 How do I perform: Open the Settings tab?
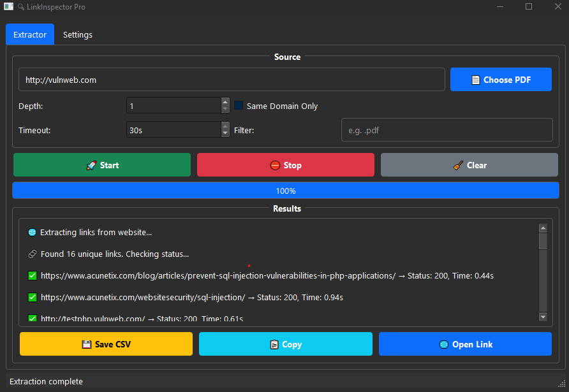pyautogui.click(x=78, y=34)
